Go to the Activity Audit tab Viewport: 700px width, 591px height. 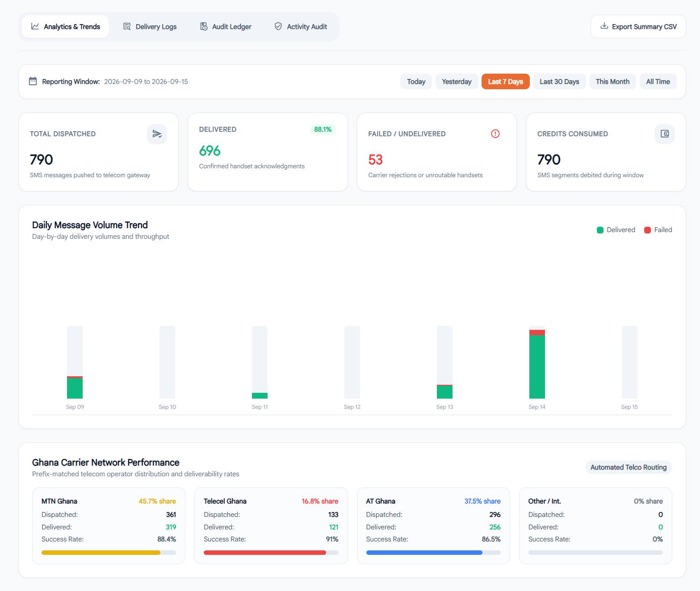tap(300, 27)
